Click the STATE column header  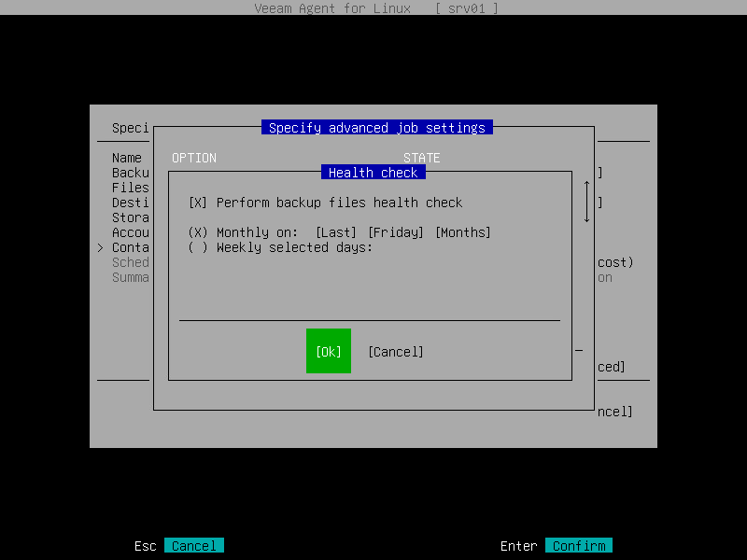point(422,158)
